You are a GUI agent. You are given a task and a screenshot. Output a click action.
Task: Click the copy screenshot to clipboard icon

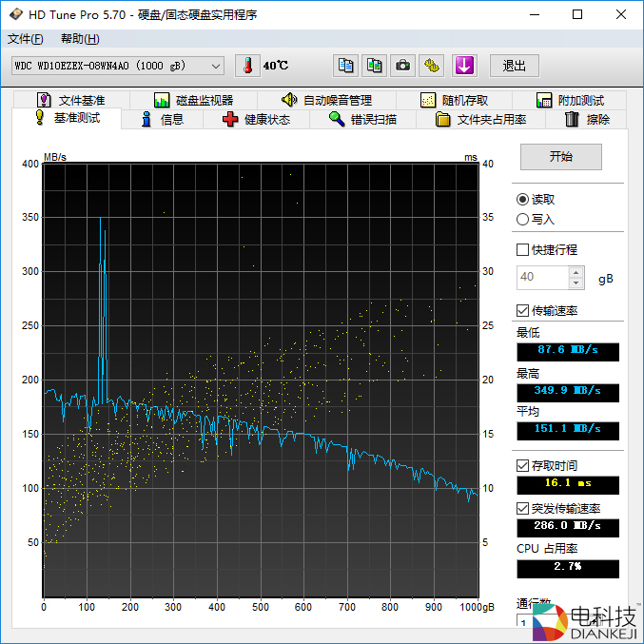375,66
